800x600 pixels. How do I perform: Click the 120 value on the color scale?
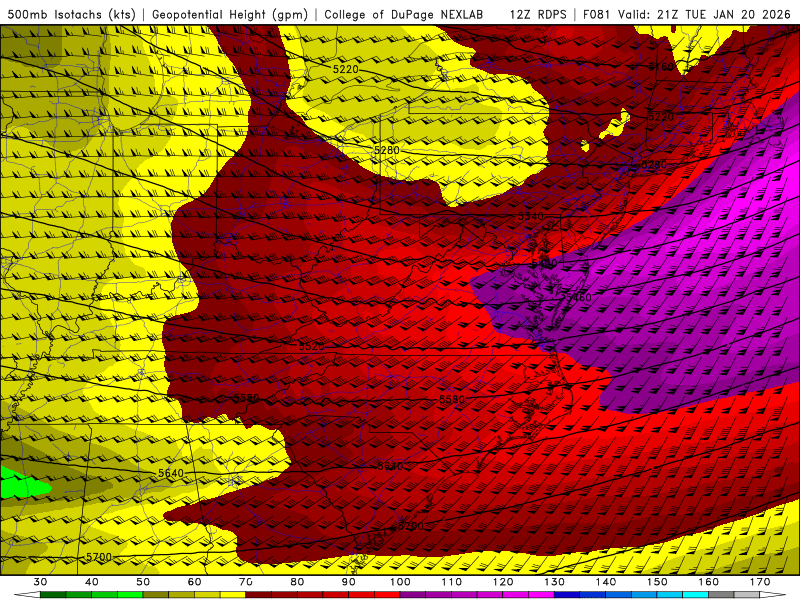click(503, 582)
